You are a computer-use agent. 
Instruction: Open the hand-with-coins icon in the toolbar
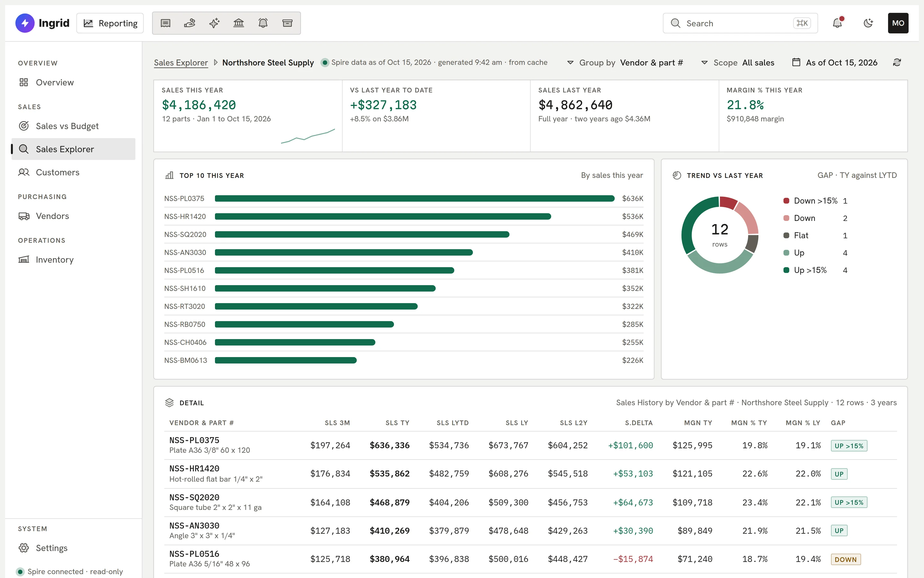(190, 23)
